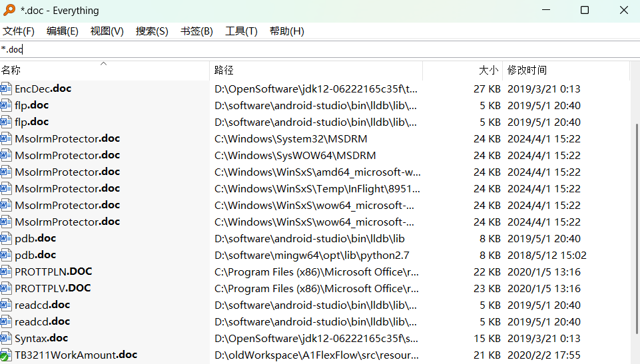Select the PROTTPLV.DOC file name

point(53,288)
